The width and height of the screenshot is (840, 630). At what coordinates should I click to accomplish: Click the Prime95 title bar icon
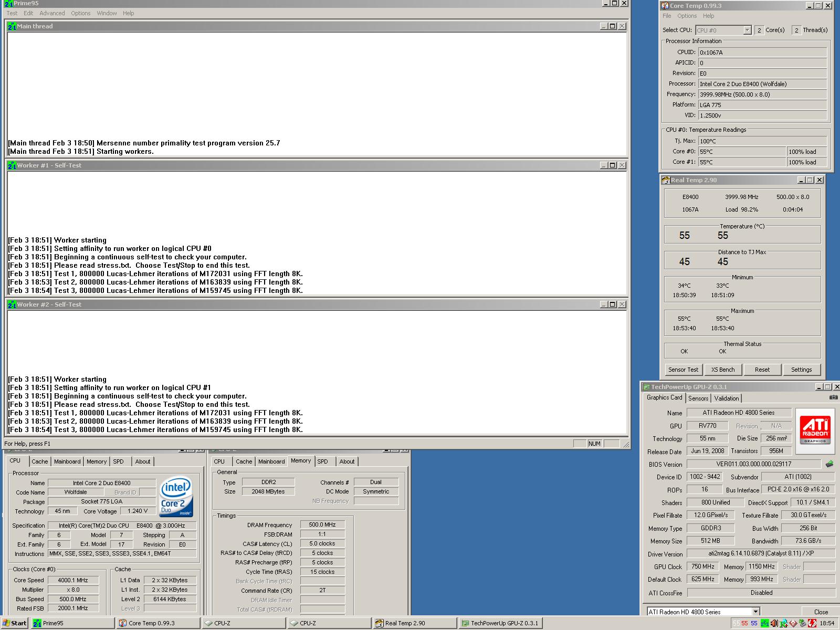point(9,3)
